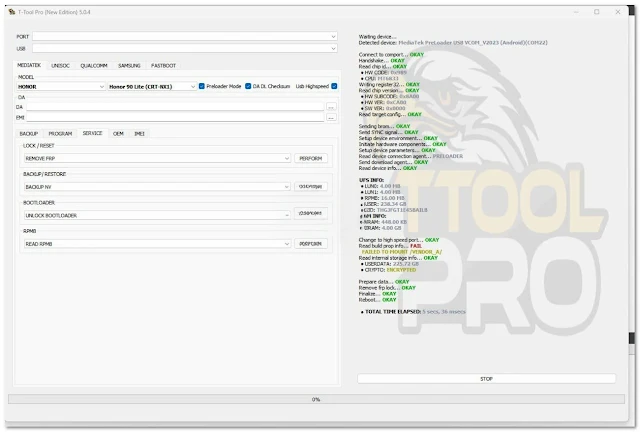The width and height of the screenshot is (640, 432).
Task: Expand the READ RPMB dropdown
Action: pyautogui.click(x=157, y=244)
